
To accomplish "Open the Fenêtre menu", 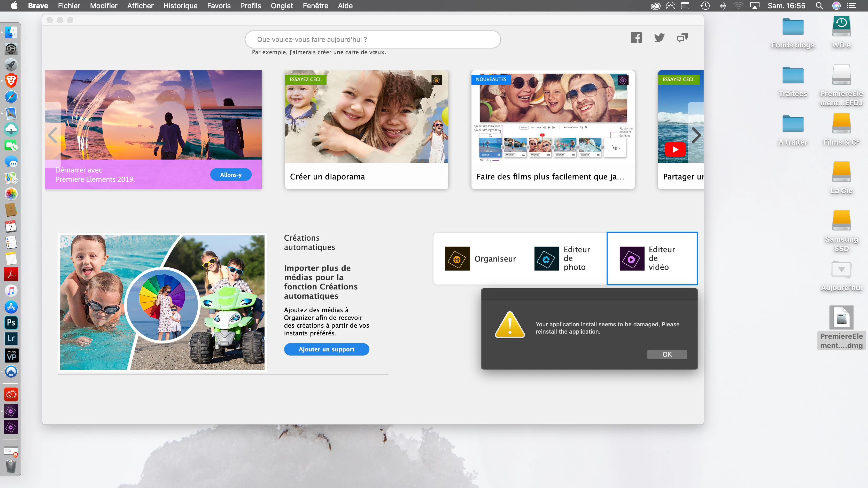I will coord(315,6).
